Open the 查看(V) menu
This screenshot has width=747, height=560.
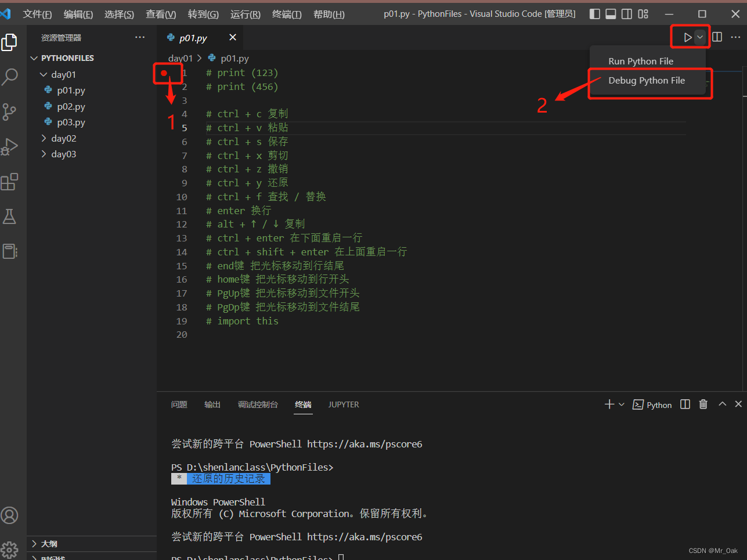pos(161,14)
